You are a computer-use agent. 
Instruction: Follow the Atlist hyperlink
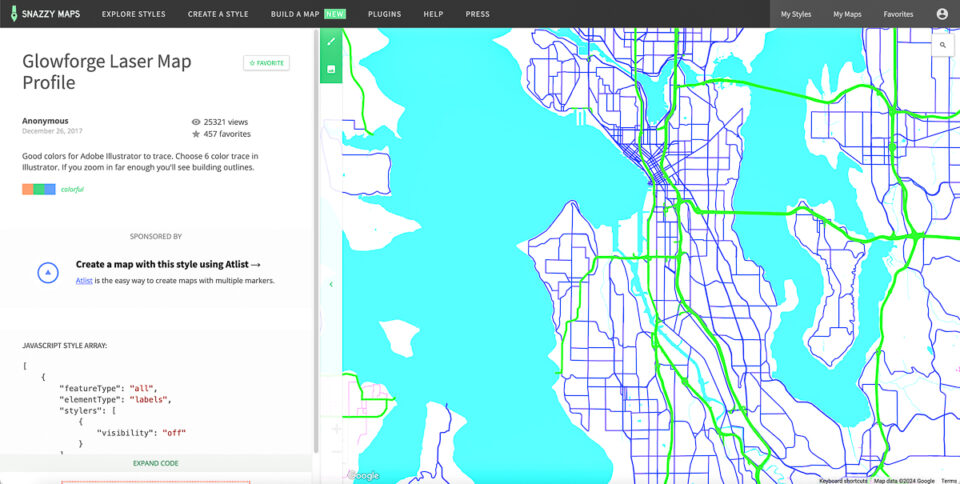[85, 281]
